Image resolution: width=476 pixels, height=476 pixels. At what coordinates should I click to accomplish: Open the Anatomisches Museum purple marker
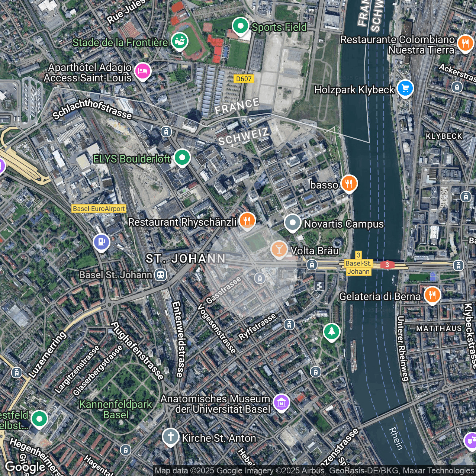click(282, 403)
